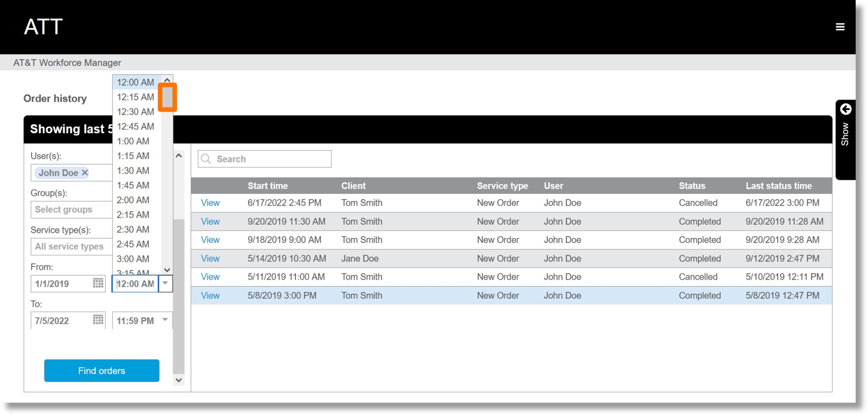Click the AT&T Workforce Manager breadcrumb
The image size is (868, 415).
67,63
